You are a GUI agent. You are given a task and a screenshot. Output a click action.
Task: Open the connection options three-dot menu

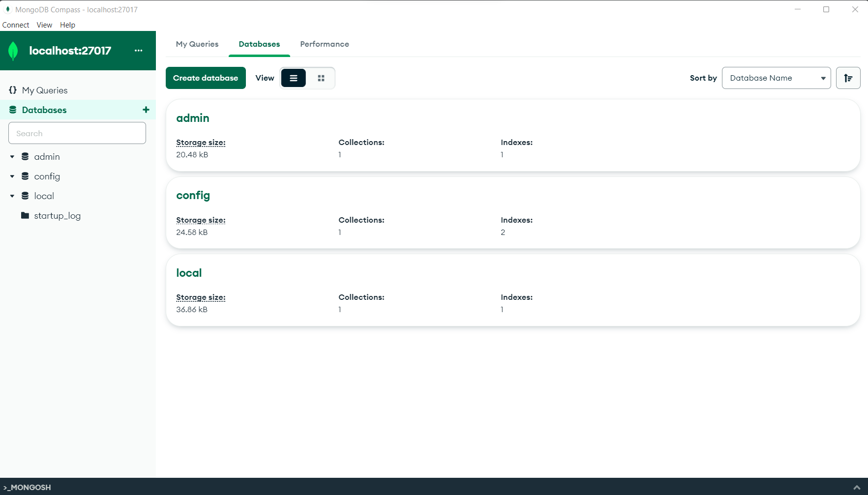[x=139, y=51]
